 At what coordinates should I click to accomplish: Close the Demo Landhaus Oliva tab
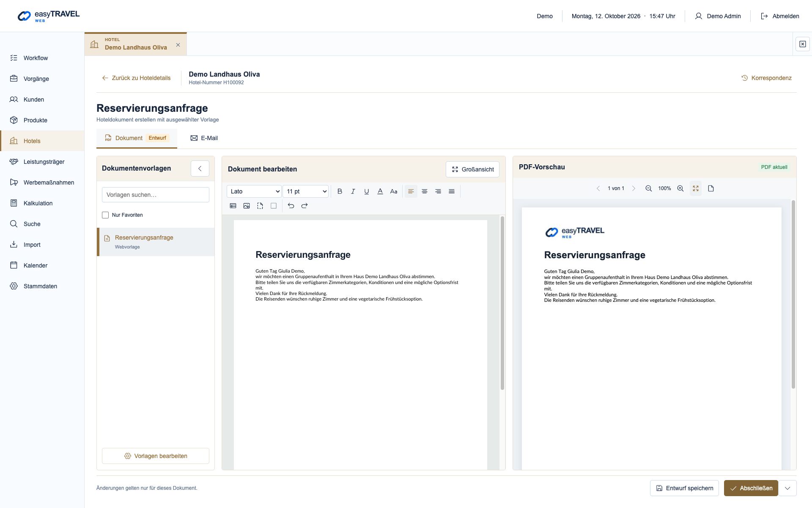click(x=178, y=45)
